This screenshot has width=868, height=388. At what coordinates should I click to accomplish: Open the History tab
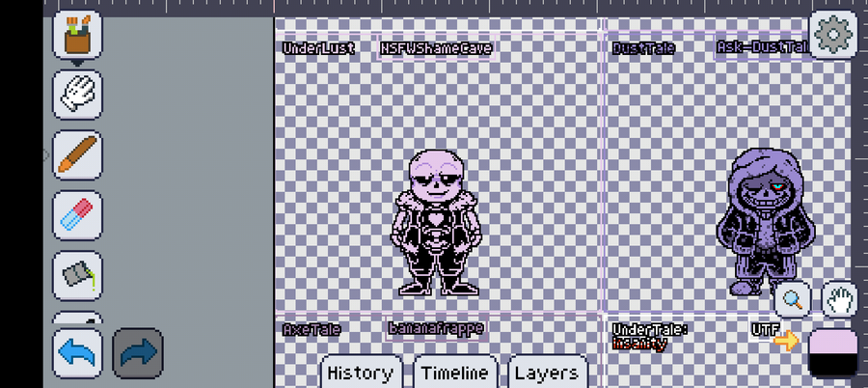point(361,373)
